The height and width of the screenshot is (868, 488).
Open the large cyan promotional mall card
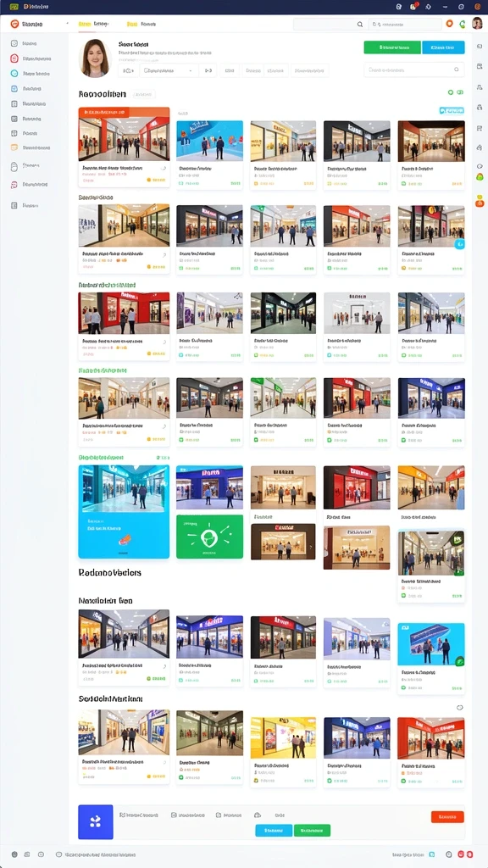click(124, 511)
